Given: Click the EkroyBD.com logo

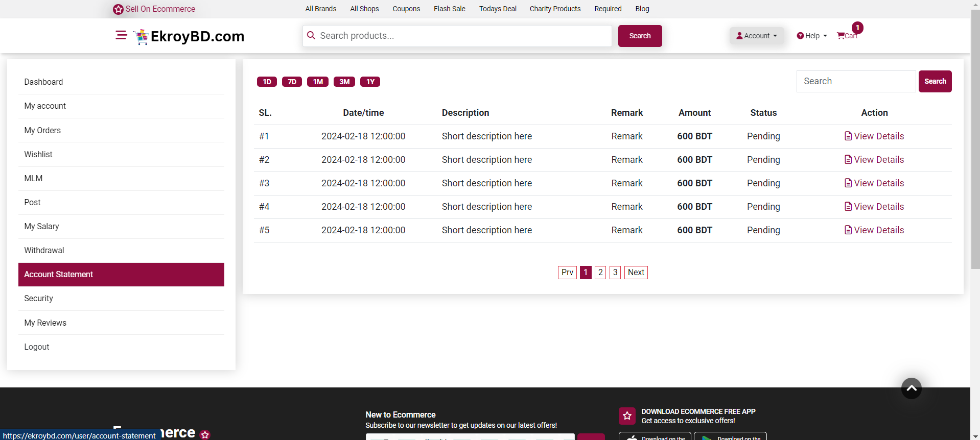Looking at the screenshot, I should (189, 36).
